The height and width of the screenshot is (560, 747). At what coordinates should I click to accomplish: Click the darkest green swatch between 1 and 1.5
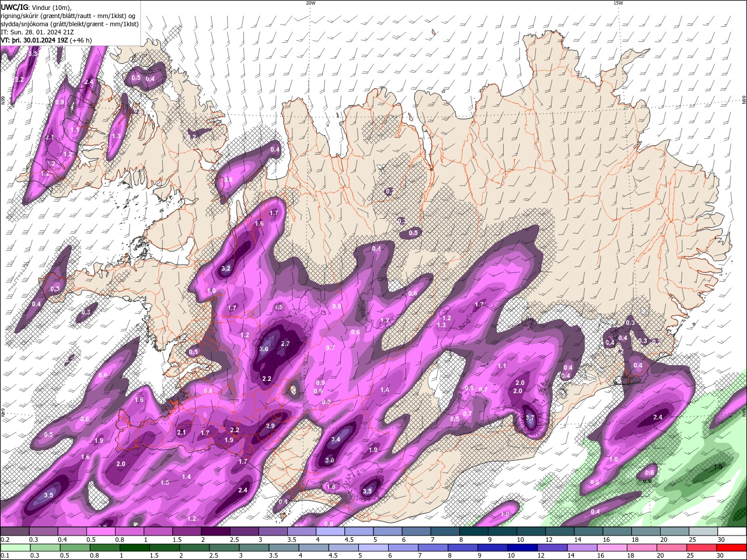[135, 547]
